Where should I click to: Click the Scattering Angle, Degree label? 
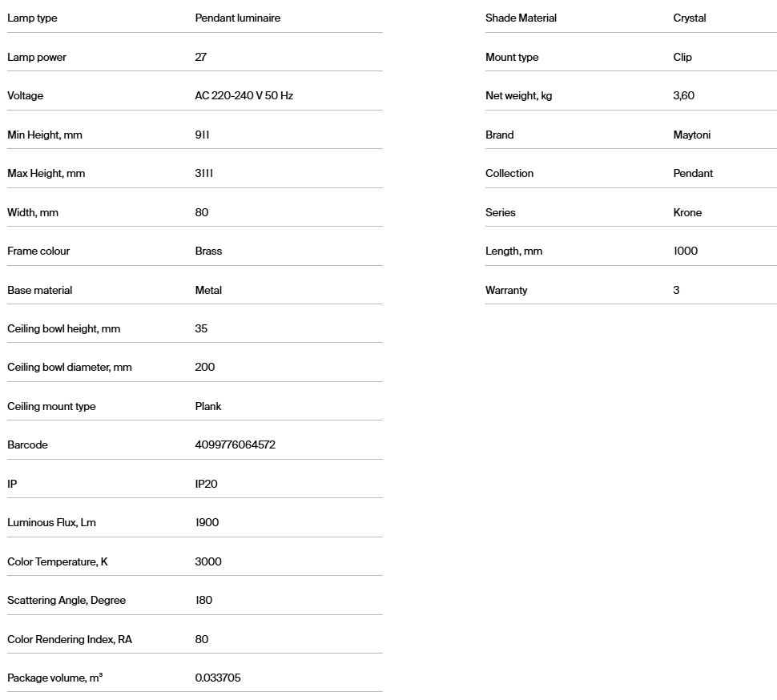[x=66, y=600]
